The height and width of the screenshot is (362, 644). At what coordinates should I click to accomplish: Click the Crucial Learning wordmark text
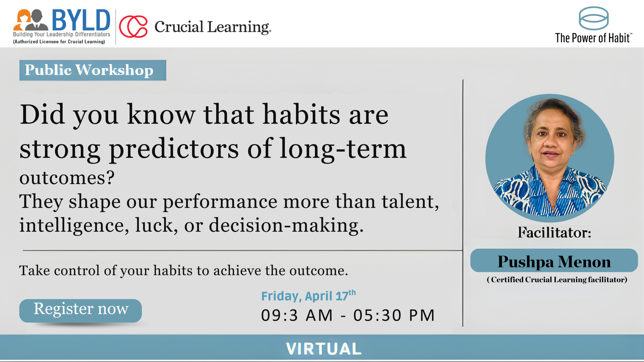coord(213,27)
